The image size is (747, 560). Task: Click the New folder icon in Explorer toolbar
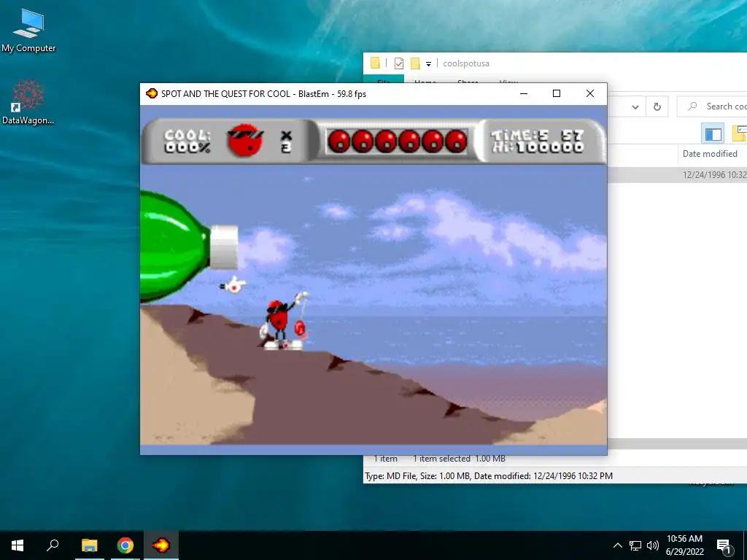[x=415, y=63]
